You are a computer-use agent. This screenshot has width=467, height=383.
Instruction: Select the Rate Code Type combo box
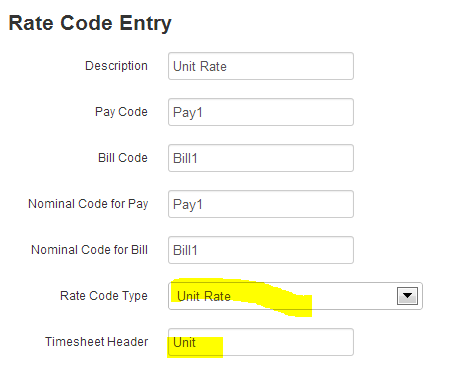[x=295, y=296]
